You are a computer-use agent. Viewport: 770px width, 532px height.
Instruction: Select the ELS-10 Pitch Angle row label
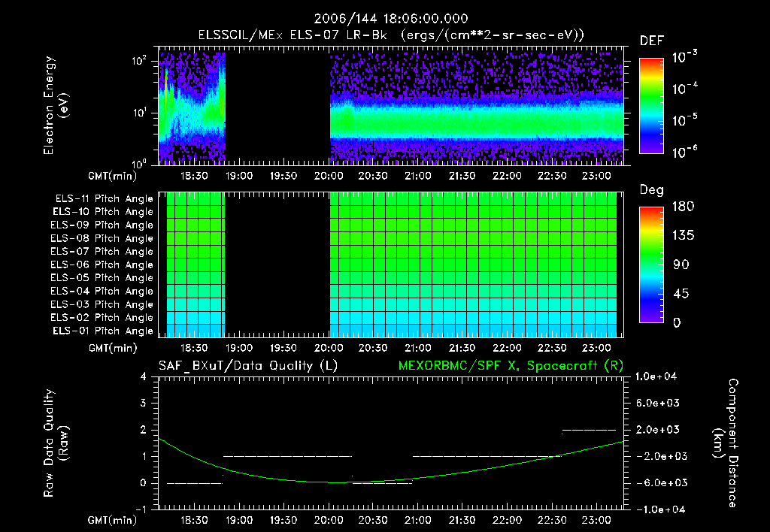point(103,212)
